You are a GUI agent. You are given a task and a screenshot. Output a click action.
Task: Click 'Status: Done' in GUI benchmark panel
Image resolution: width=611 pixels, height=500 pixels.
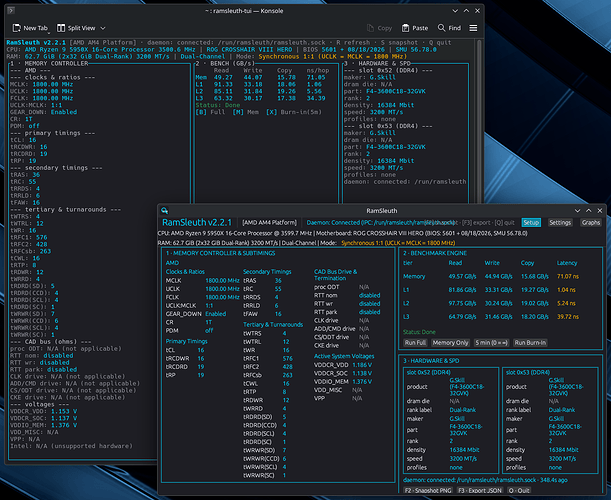419,332
